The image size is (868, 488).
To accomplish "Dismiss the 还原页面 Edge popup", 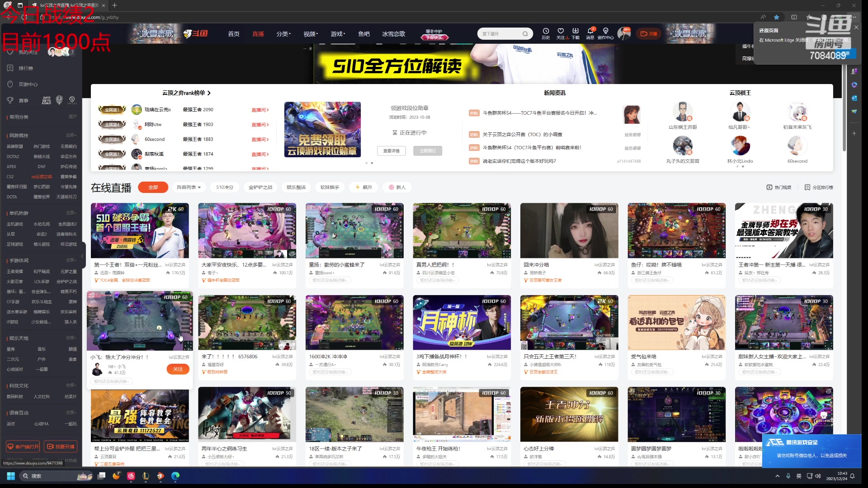I will pyautogui.click(x=856, y=28).
